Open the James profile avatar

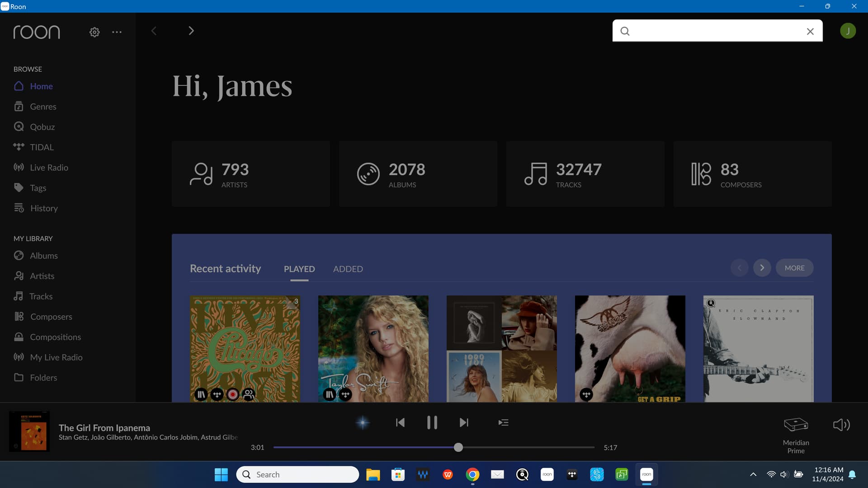[x=848, y=31]
